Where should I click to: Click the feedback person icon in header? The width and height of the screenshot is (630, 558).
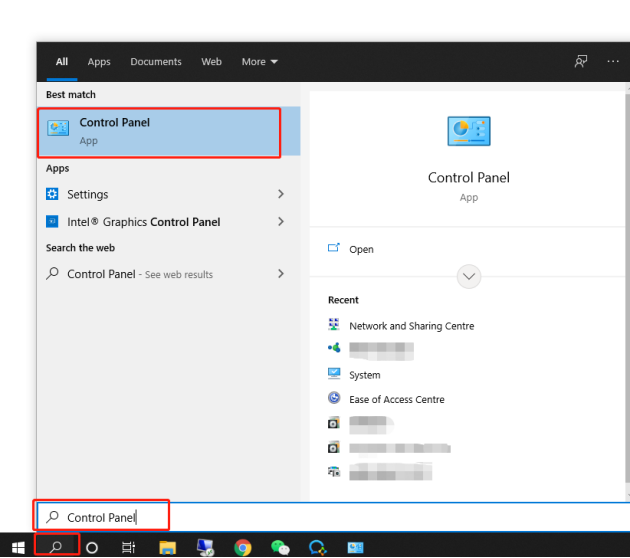click(581, 61)
